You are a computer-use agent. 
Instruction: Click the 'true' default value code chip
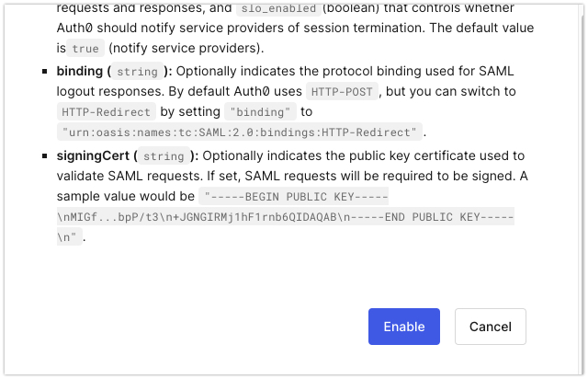85,48
